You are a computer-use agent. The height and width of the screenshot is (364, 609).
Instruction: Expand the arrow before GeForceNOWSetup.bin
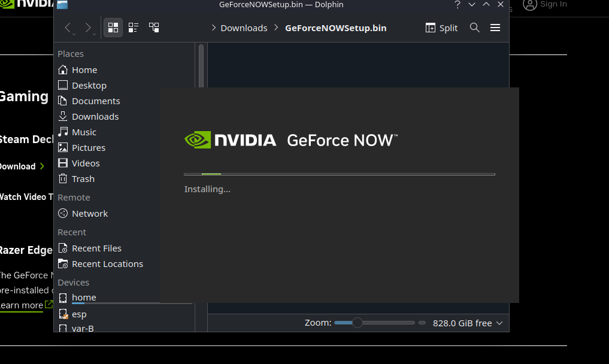(x=276, y=28)
